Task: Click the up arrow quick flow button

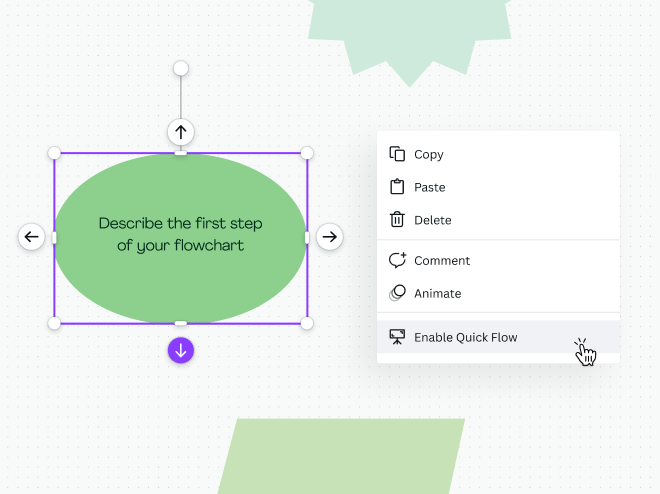Action: [x=181, y=132]
